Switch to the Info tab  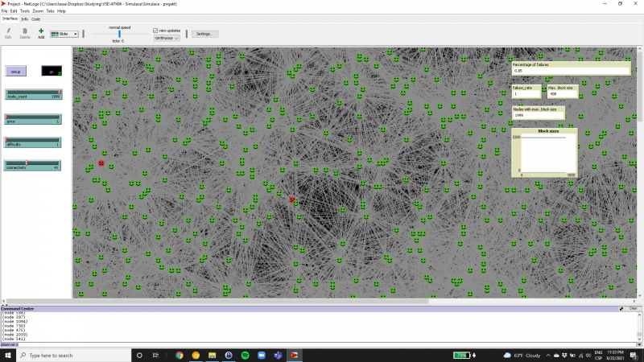(x=25, y=19)
